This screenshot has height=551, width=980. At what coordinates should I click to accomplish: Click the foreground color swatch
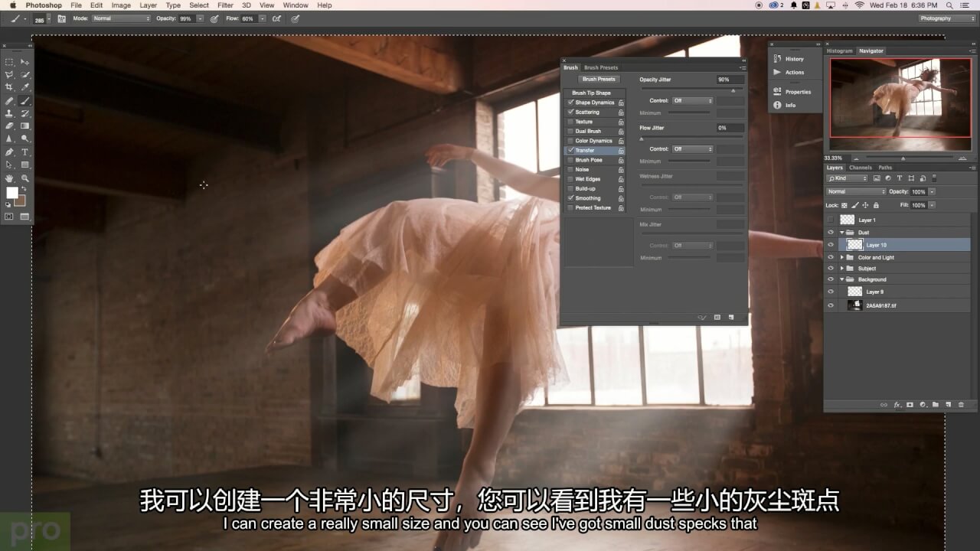click(12, 193)
